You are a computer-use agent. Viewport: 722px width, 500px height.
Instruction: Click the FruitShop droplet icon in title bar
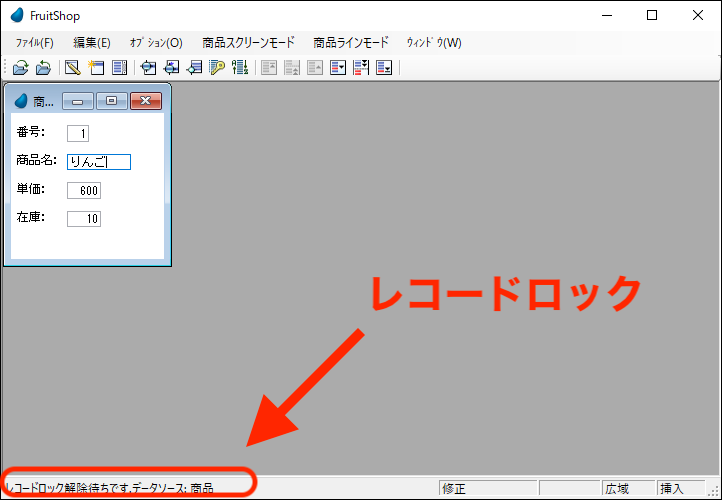17,15
